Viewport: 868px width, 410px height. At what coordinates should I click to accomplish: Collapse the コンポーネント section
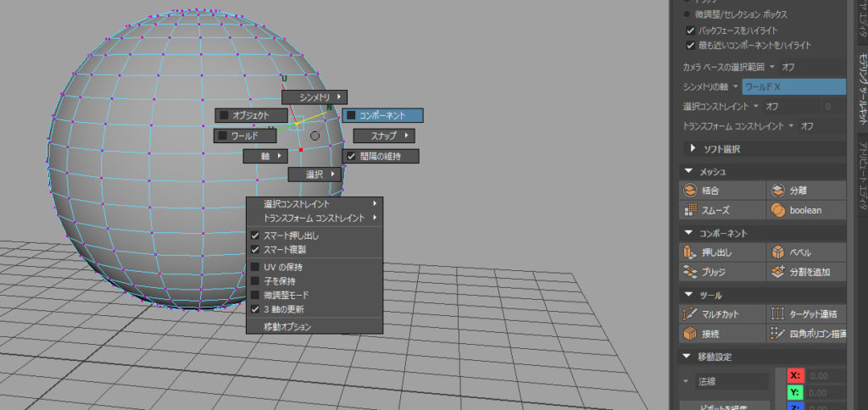pos(687,233)
